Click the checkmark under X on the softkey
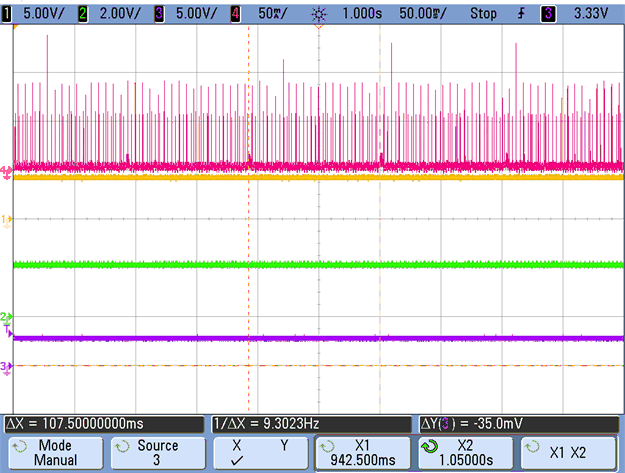Viewport: 625px width, 473px height. tap(237, 461)
